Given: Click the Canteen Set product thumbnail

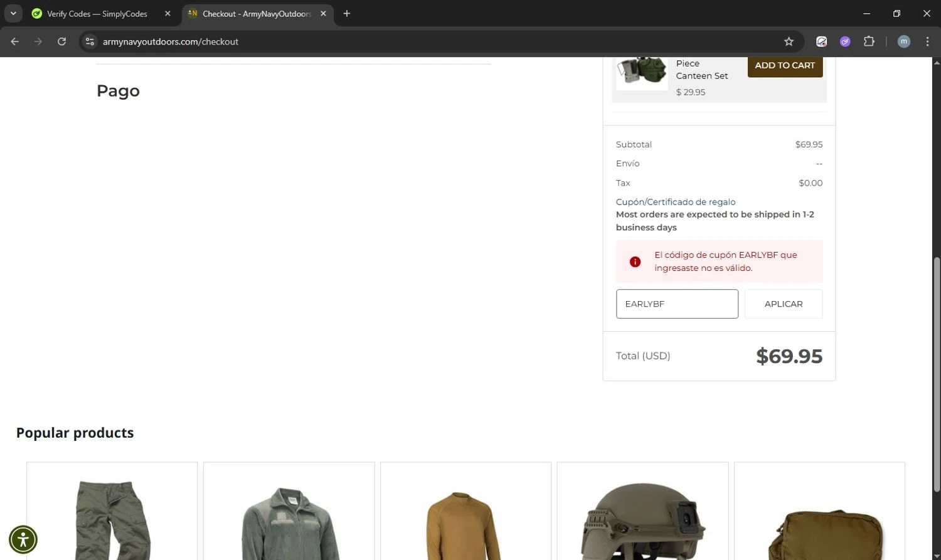Looking at the screenshot, I should pos(642,73).
